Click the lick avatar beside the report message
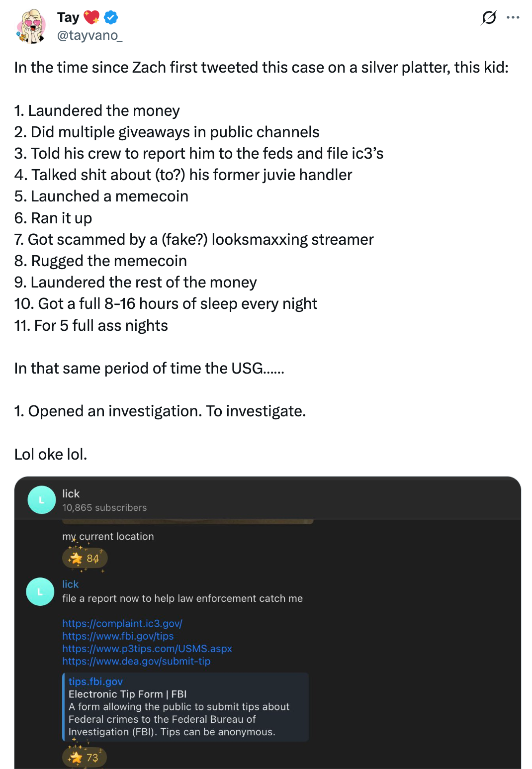This screenshot has width=532, height=769. point(42,591)
